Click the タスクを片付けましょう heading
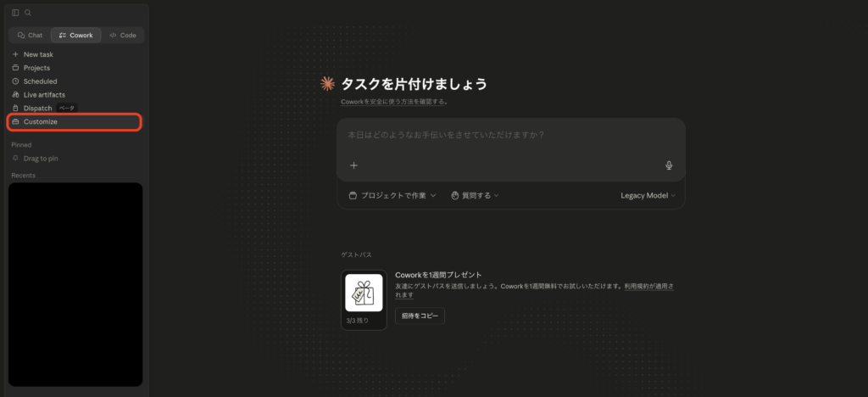The width and height of the screenshot is (868, 397). [x=414, y=84]
